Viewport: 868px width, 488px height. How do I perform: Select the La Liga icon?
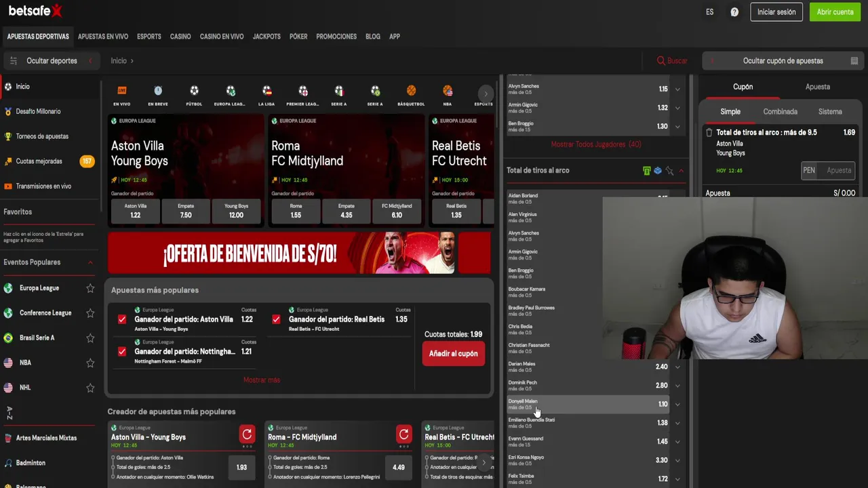coord(267,91)
